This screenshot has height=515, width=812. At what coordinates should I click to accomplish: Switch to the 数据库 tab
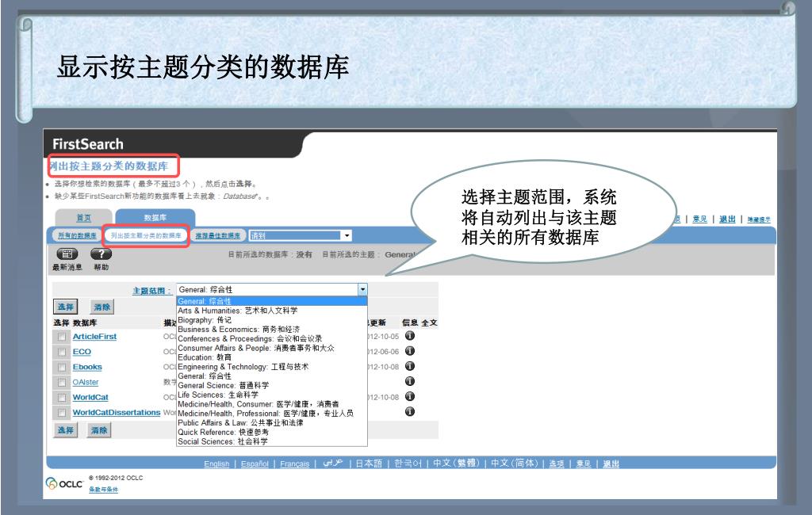[155, 217]
